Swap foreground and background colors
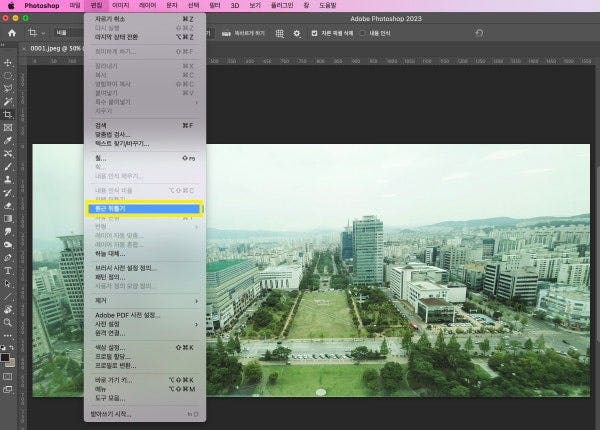The height and width of the screenshot is (430, 600). [12, 347]
